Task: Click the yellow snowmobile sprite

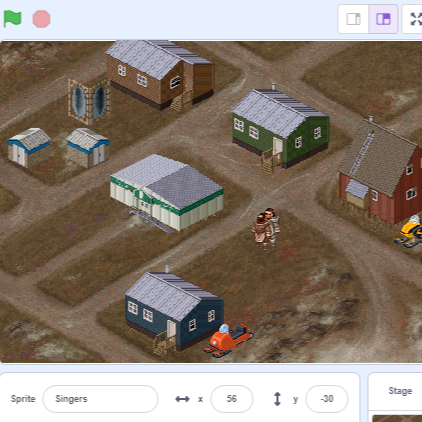Action: click(409, 231)
